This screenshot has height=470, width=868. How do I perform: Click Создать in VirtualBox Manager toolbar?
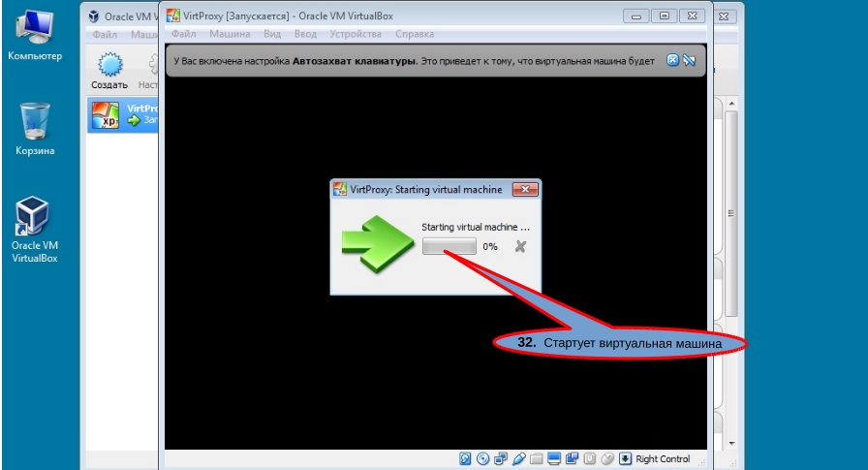[x=109, y=71]
